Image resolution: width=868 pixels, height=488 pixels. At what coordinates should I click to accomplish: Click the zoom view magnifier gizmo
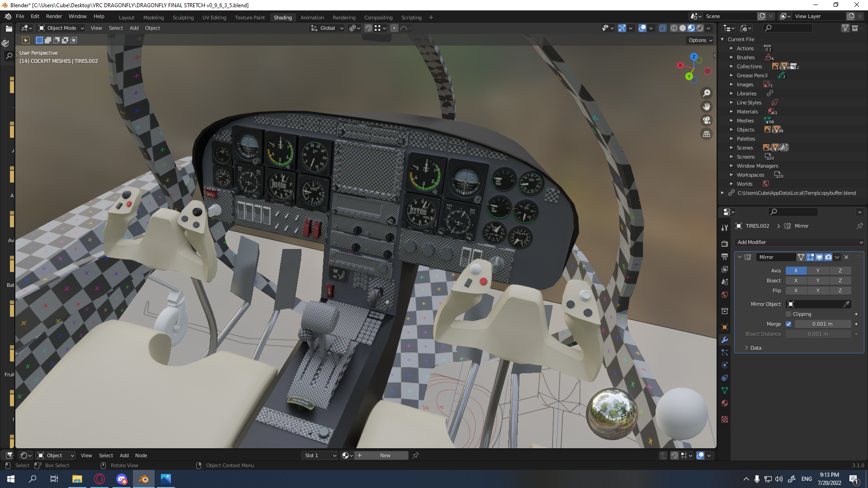pos(707,93)
